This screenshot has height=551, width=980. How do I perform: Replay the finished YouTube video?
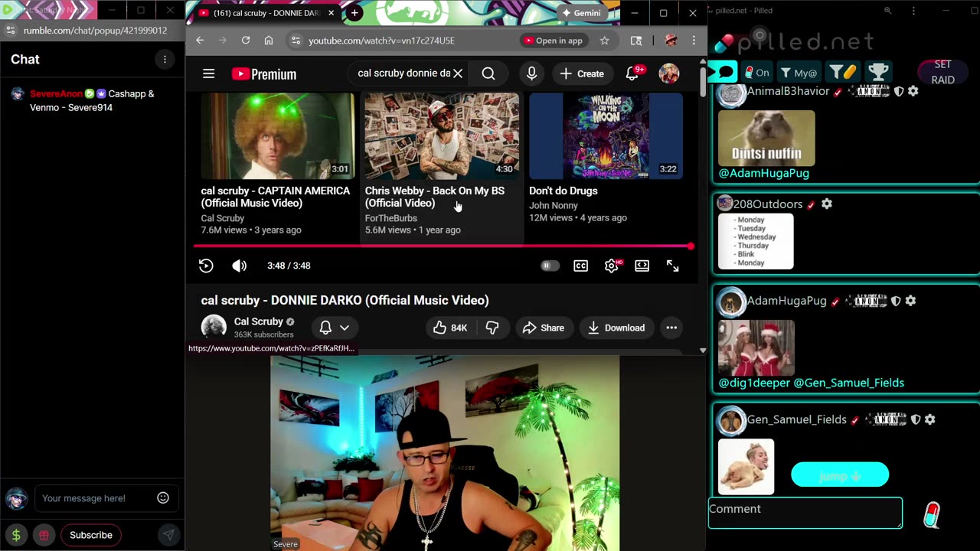[206, 266]
